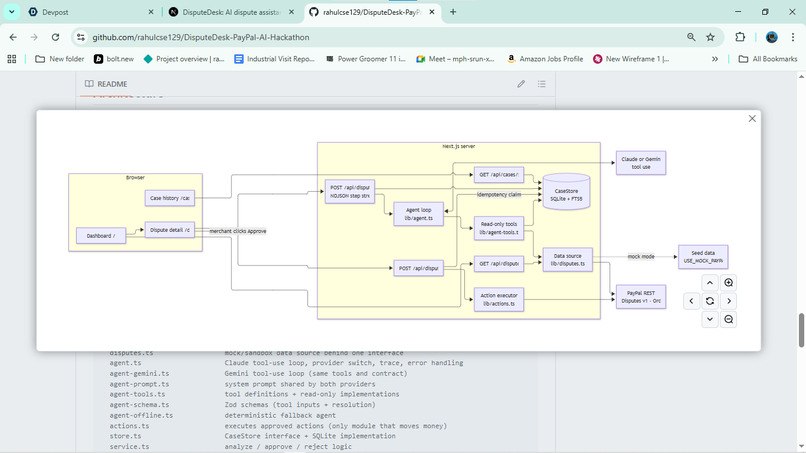Click the CaseStore SQLite + FTS5 cylinder
The width and height of the screenshot is (806, 453).
click(566, 192)
